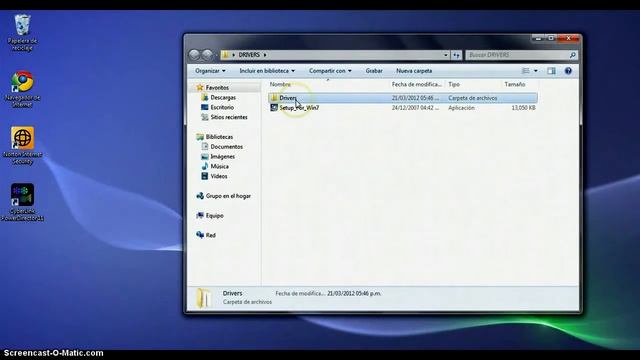
Task: Expand arrow after DRIVERS breadcrumb
Action: pyautogui.click(x=265, y=55)
